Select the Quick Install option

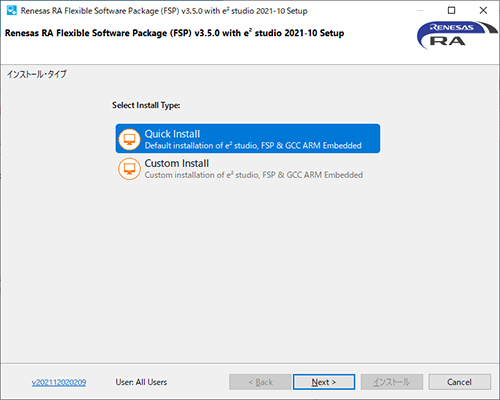248,139
